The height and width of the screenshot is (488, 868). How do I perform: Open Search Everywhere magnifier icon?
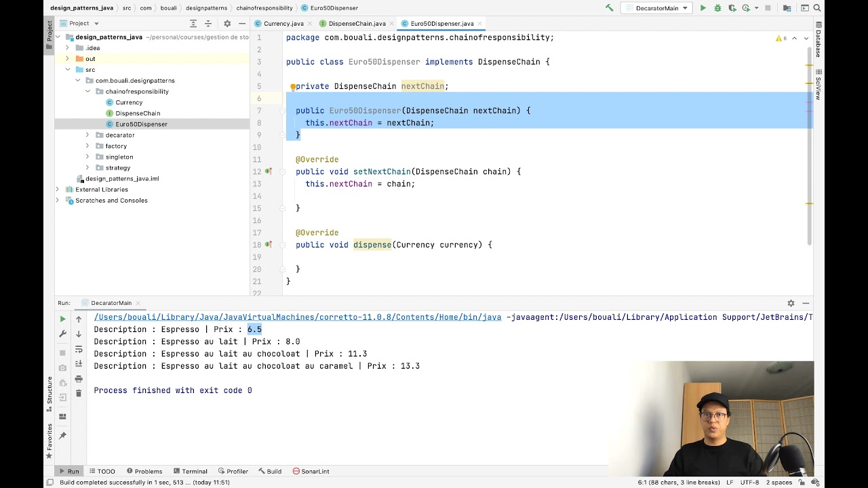tap(817, 8)
